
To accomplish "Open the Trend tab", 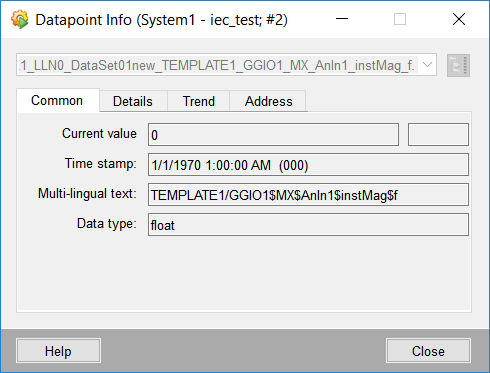I will click(199, 101).
